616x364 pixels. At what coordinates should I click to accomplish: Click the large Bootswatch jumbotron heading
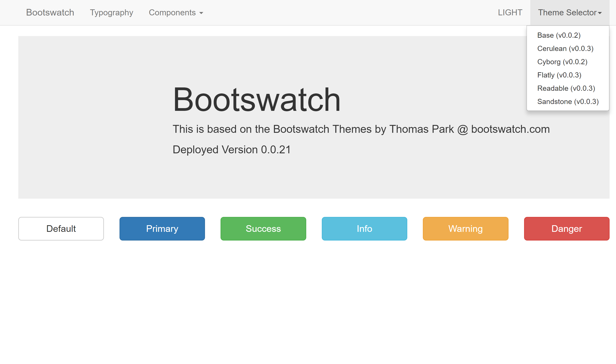(x=256, y=100)
